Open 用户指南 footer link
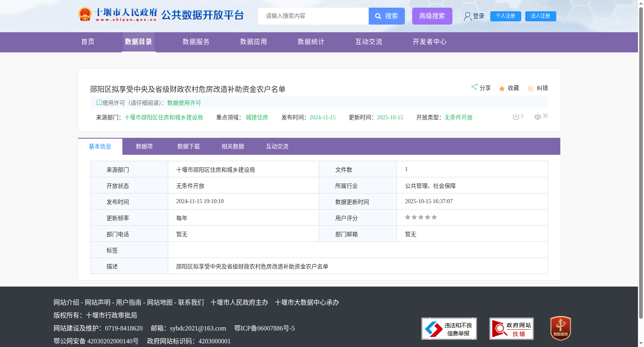 coord(129,302)
